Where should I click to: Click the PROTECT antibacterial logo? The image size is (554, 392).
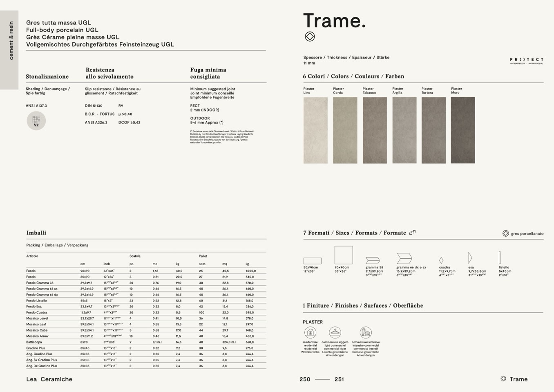point(526,61)
